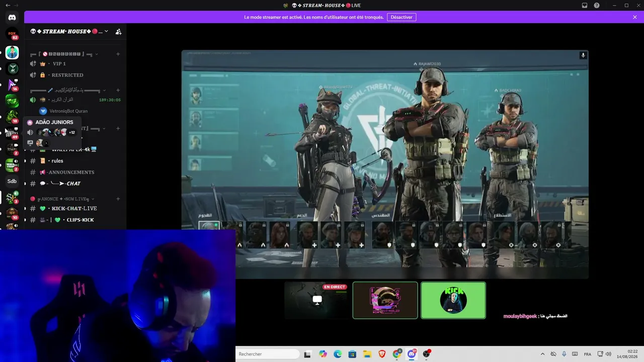
Task: Open OBS Studio from the taskbar
Action: point(427,354)
